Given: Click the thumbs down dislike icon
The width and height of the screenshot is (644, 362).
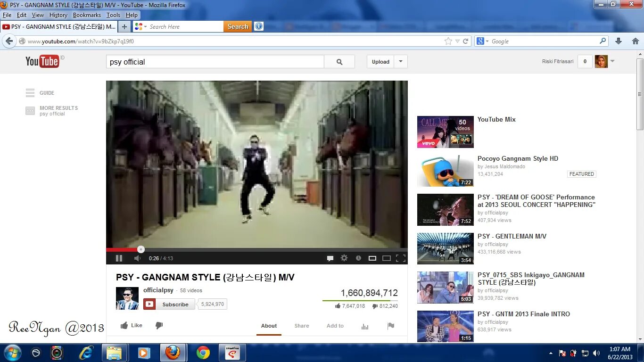Looking at the screenshot, I should (x=159, y=325).
